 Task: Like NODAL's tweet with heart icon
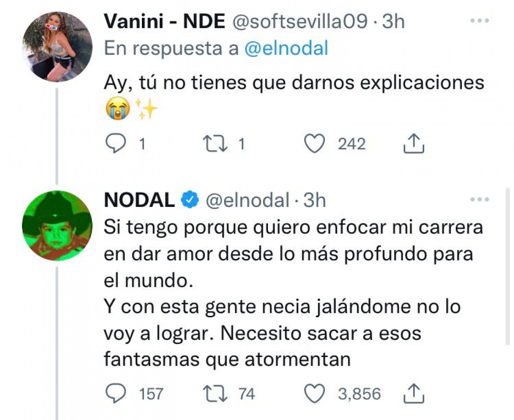(x=314, y=394)
